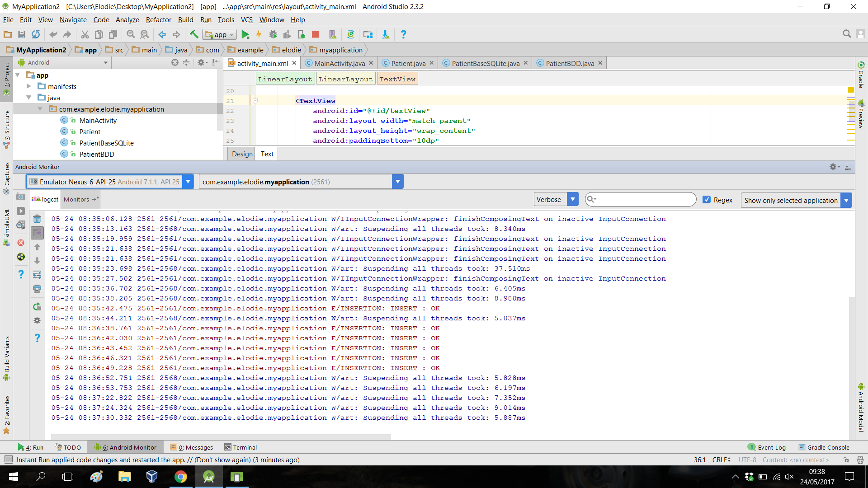This screenshot has height=488, width=868.
Task: Open the process selection dropdown
Action: [397, 182]
